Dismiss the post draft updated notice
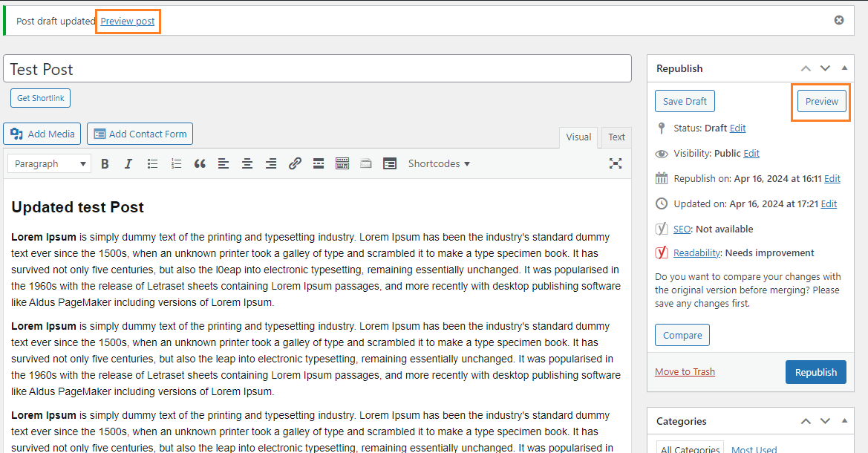The width and height of the screenshot is (868, 453). click(839, 20)
